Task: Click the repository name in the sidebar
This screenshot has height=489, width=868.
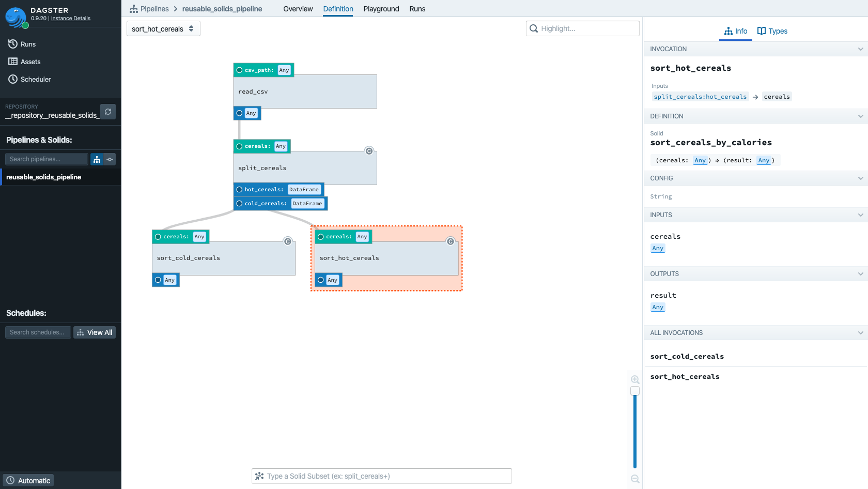Action: coord(52,115)
